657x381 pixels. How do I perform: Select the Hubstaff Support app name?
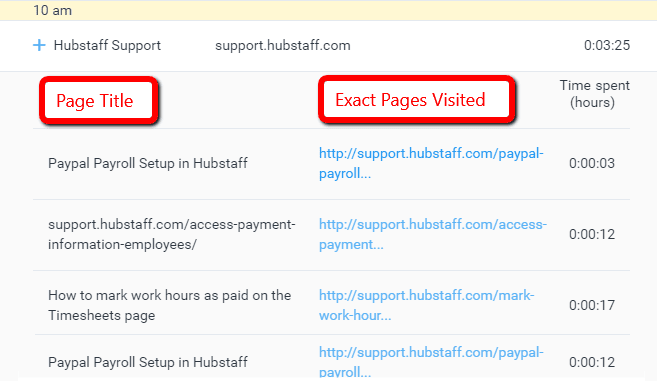pos(107,45)
